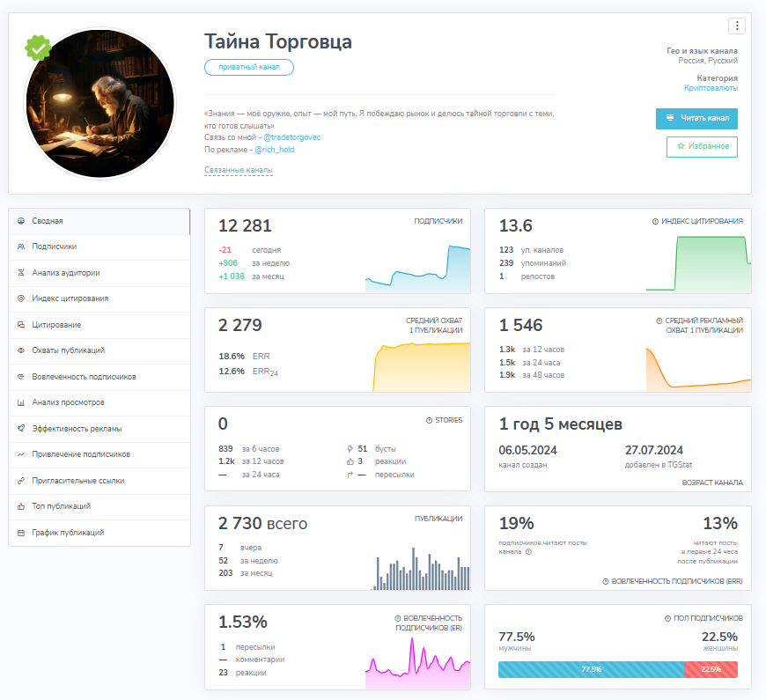Open the three-dot menu at top right
Viewport: 766px width, 700px height.
click(x=737, y=24)
